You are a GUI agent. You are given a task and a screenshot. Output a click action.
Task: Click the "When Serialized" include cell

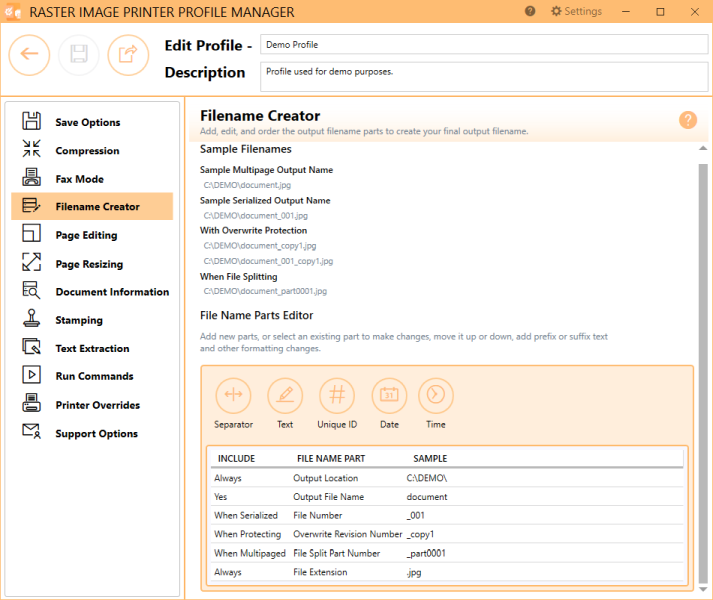click(x=246, y=515)
